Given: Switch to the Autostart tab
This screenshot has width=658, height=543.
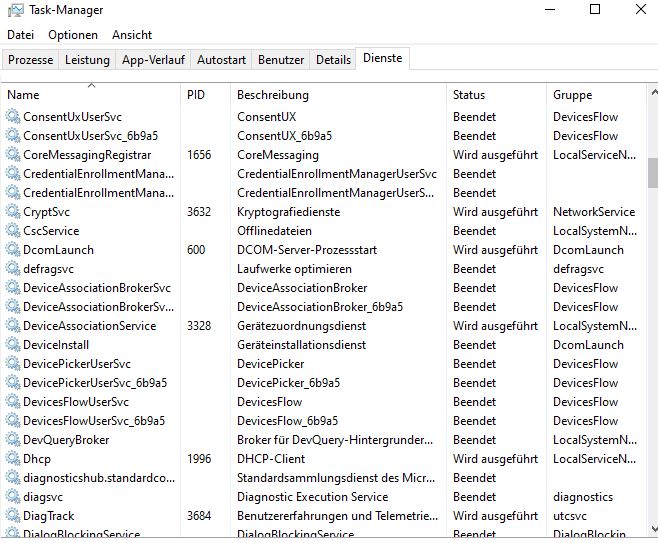Looking at the screenshot, I should (222, 60).
